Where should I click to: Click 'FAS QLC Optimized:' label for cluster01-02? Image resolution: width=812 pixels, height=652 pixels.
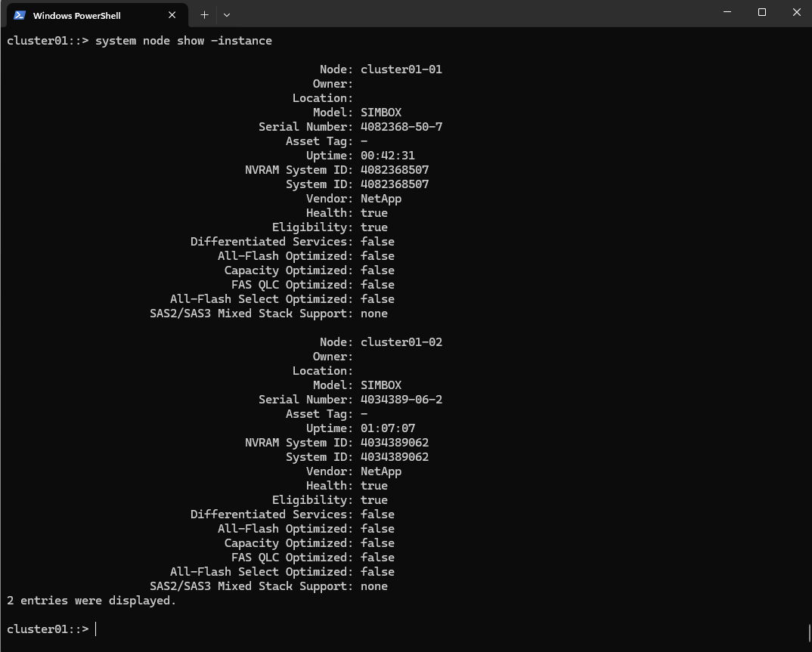coord(292,558)
